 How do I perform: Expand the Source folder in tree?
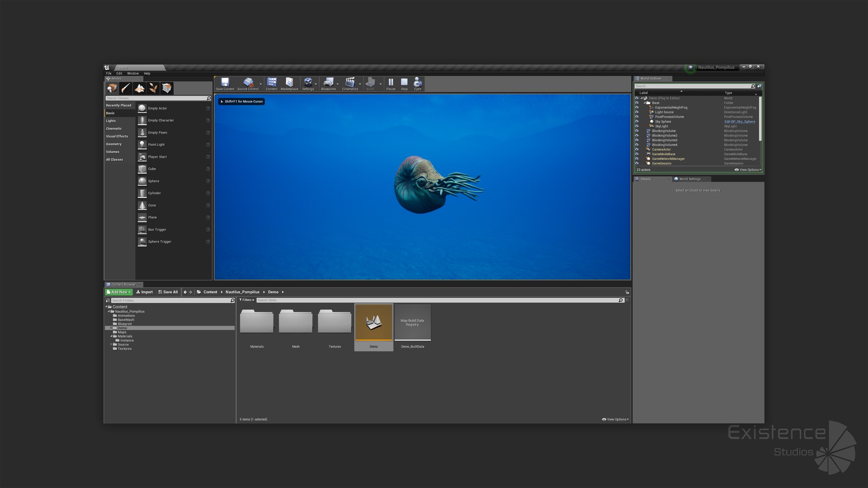111,344
